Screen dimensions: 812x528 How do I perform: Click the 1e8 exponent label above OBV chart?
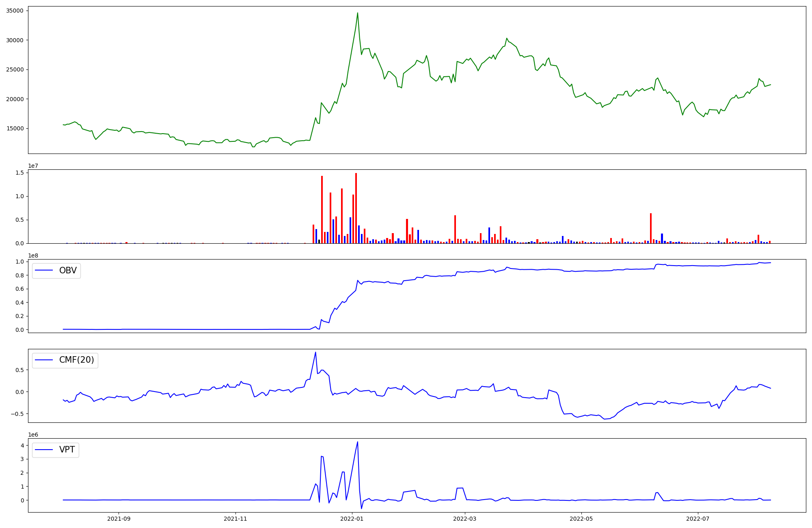pyautogui.click(x=34, y=256)
